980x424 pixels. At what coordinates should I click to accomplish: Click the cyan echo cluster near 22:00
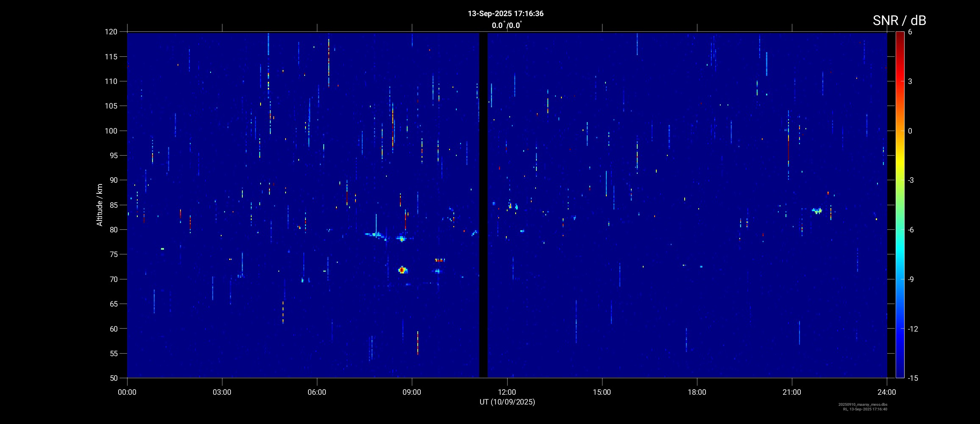tap(817, 211)
